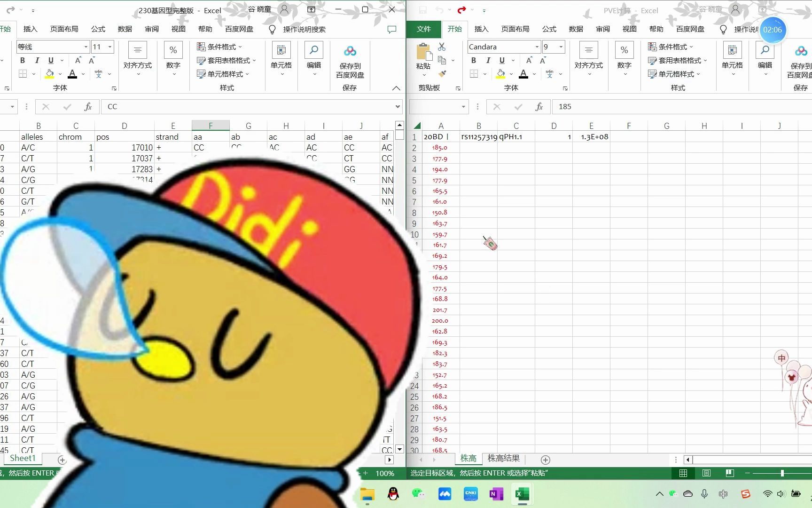The height and width of the screenshot is (508, 812).
Task: Select the Format Painter brush icon
Action: coord(442,74)
